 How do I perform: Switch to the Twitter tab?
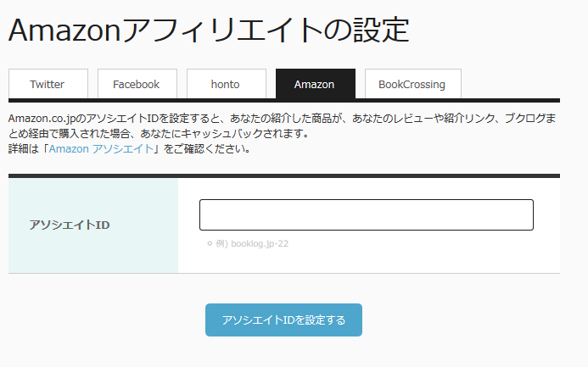pyautogui.click(x=48, y=84)
